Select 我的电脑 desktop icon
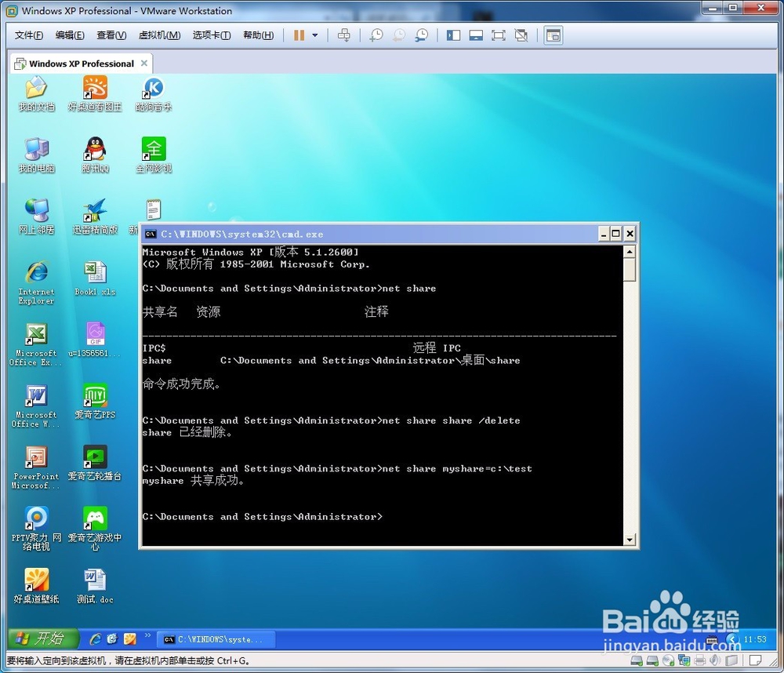784x673 pixels. tap(36, 155)
